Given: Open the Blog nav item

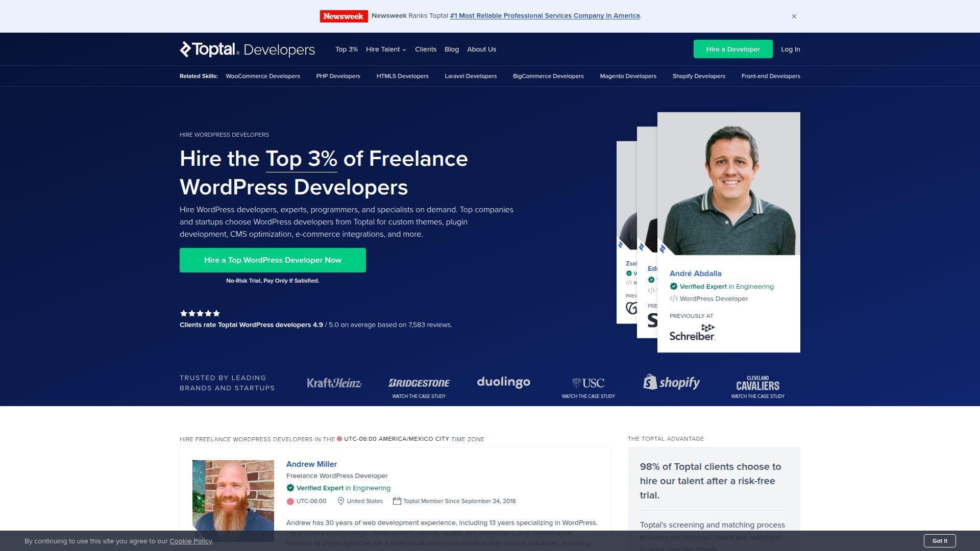Looking at the screenshot, I should [x=452, y=49].
